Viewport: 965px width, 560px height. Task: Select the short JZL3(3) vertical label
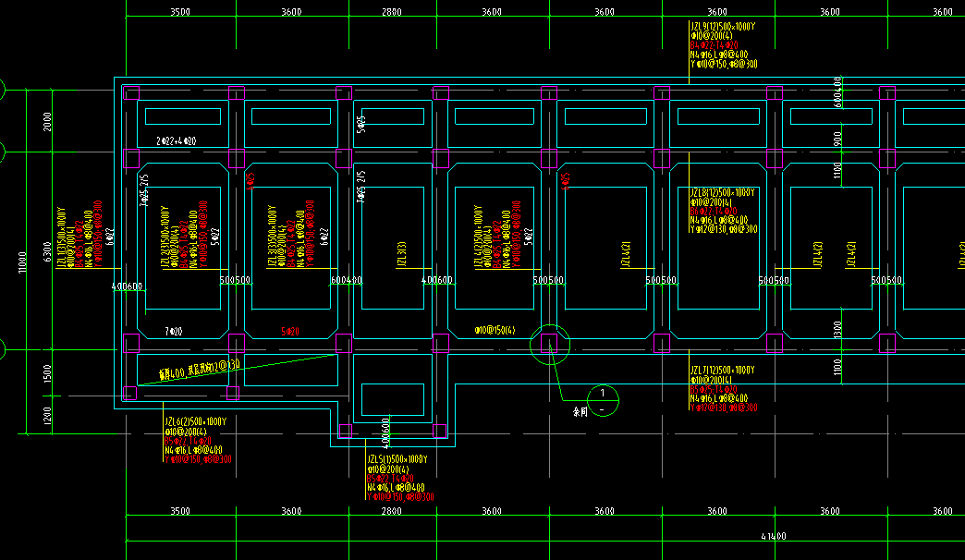point(401,254)
